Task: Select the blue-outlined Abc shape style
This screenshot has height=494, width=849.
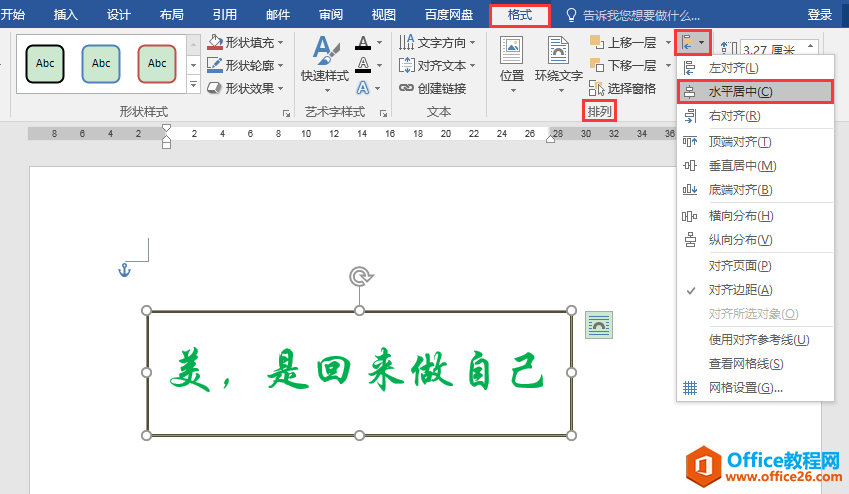Action: pos(101,64)
